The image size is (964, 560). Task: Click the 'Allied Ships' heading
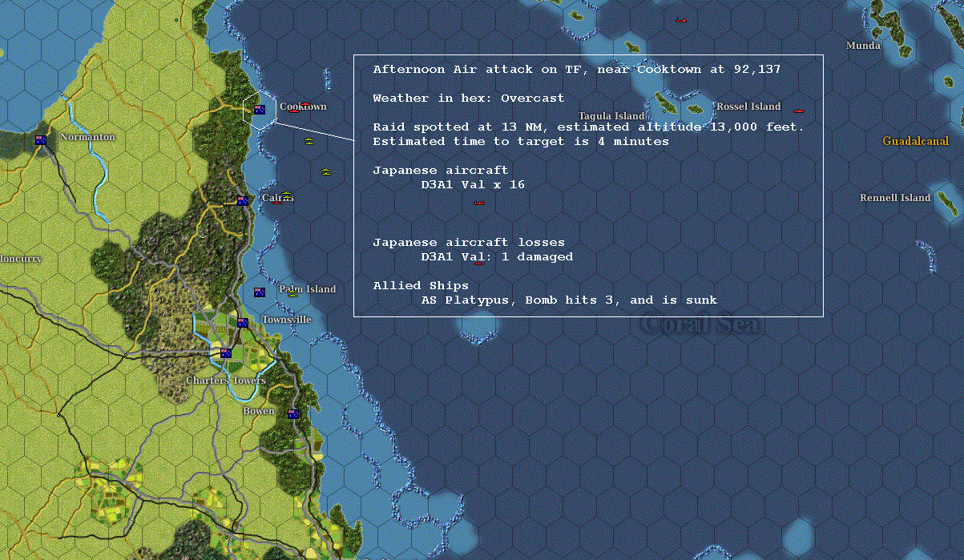coord(421,286)
